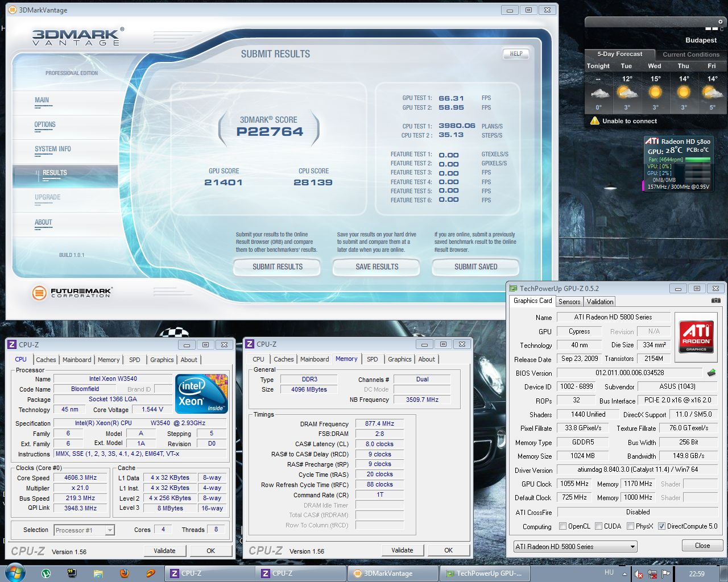Open the Windows Start orb
Image resolution: width=728 pixels, height=582 pixels.
point(15,573)
